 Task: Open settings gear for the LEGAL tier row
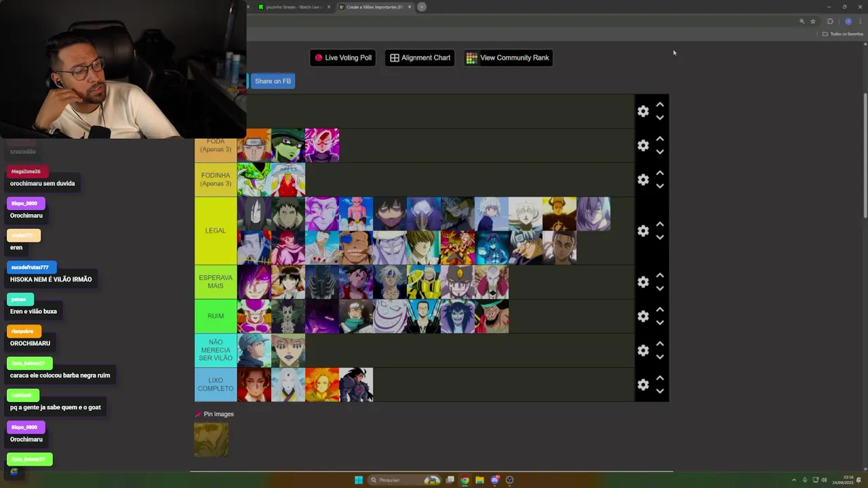pos(643,231)
